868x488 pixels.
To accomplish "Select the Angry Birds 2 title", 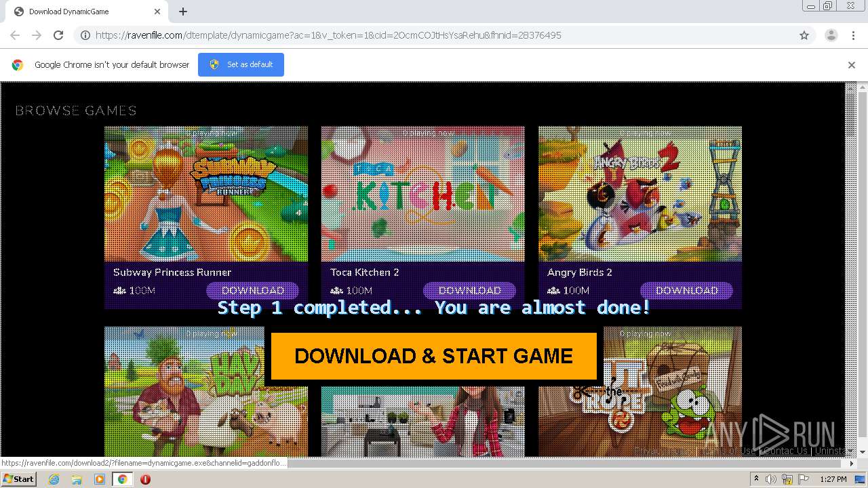I will click(x=580, y=272).
